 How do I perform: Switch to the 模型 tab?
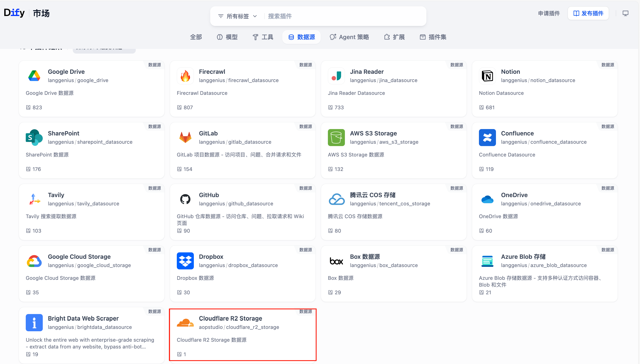coord(227,37)
